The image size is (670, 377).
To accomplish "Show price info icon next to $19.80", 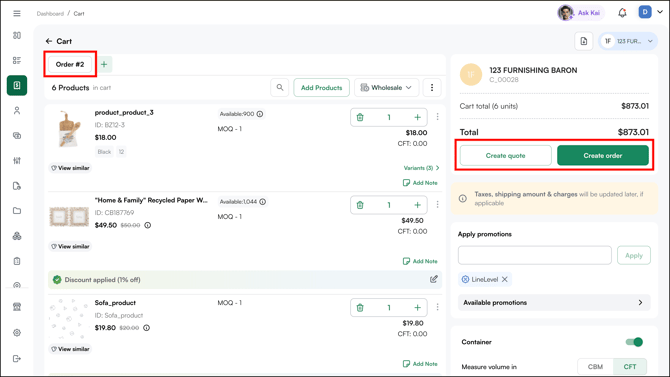I will click(146, 328).
